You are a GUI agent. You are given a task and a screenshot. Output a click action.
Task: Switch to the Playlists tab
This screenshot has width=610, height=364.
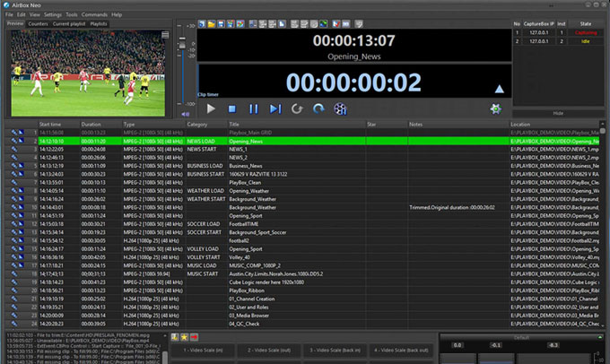tap(99, 24)
